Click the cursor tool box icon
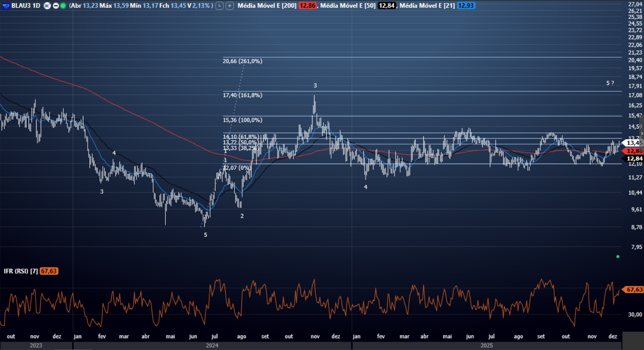This screenshot has width=644, height=350. pos(219,6)
